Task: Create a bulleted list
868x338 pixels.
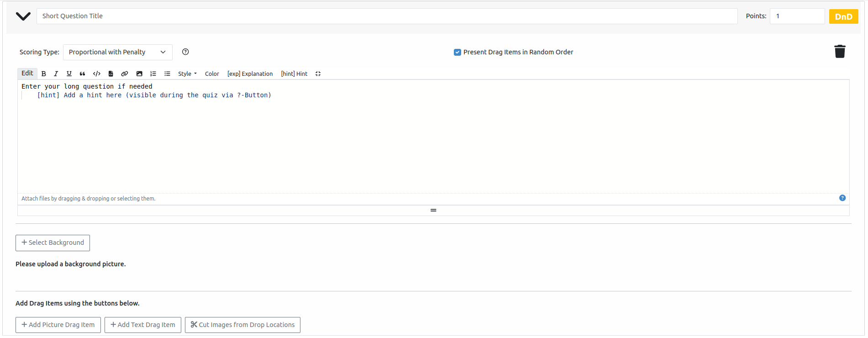Action: tap(167, 74)
